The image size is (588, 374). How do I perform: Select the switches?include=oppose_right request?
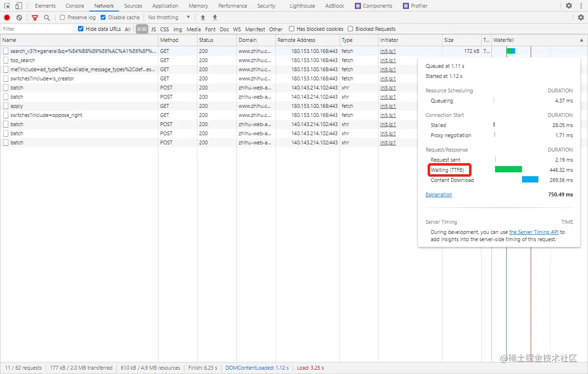point(209,115)
